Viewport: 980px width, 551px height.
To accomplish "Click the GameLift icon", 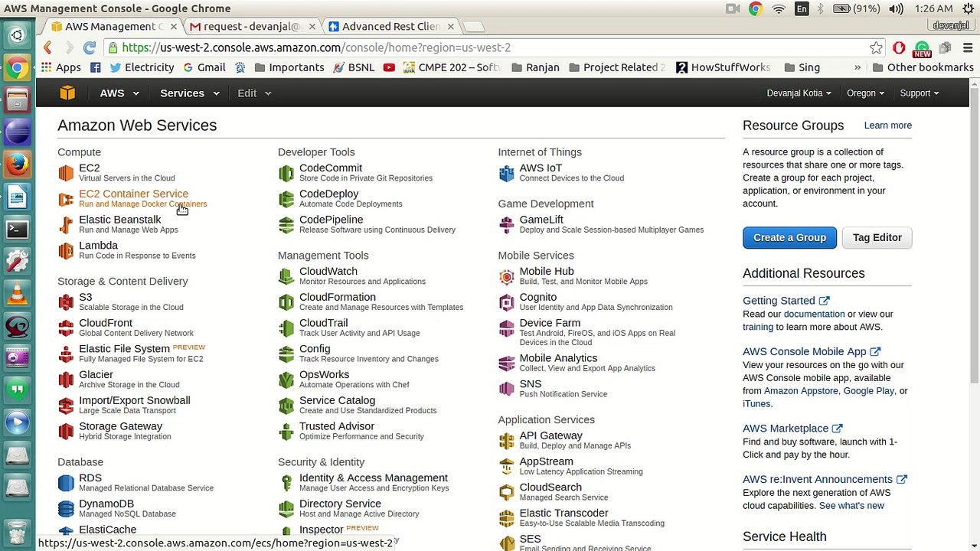I will 506,224.
